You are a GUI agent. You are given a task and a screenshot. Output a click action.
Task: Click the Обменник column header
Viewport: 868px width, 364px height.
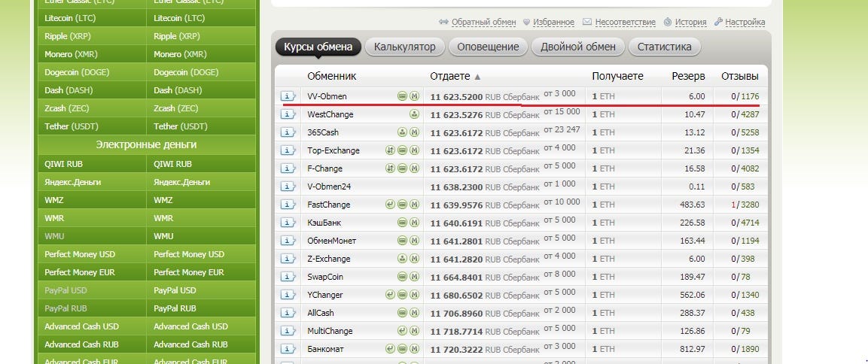point(331,77)
